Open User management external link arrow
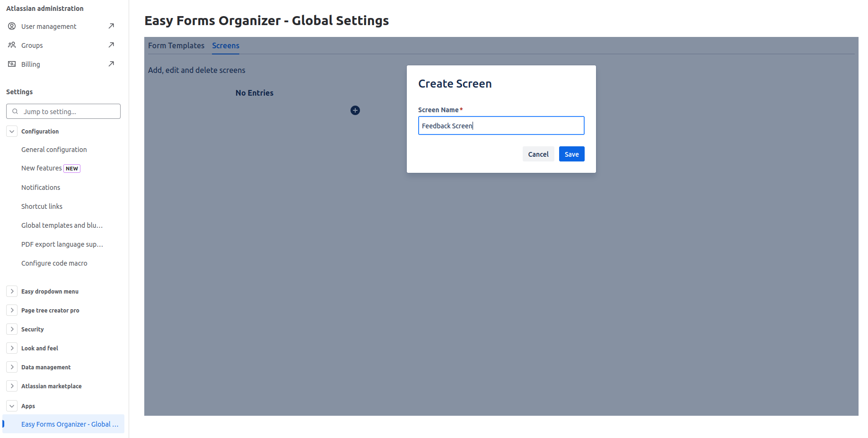The width and height of the screenshot is (868, 438). (x=111, y=26)
